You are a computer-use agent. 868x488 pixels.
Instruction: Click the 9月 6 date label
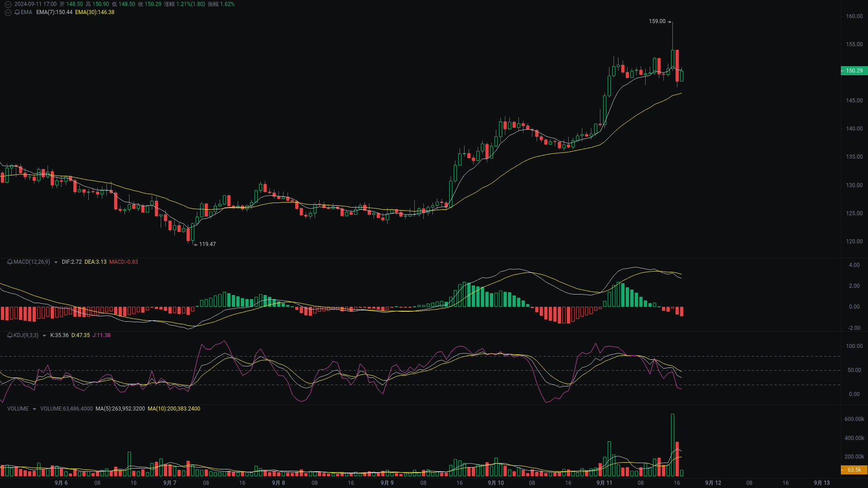tap(61, 483)
